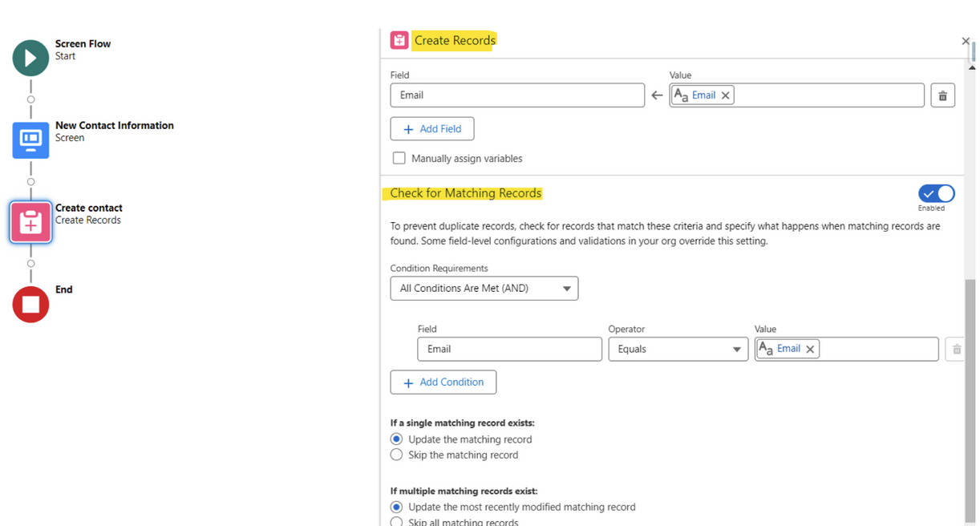Viewport: 980px width, 526px height.
Task: Select the New Contact Information screen element icon
Action: point(30,140)
